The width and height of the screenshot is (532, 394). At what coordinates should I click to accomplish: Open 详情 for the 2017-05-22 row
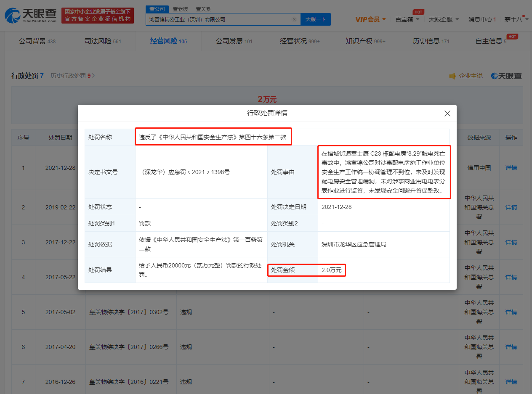[511, 277]
